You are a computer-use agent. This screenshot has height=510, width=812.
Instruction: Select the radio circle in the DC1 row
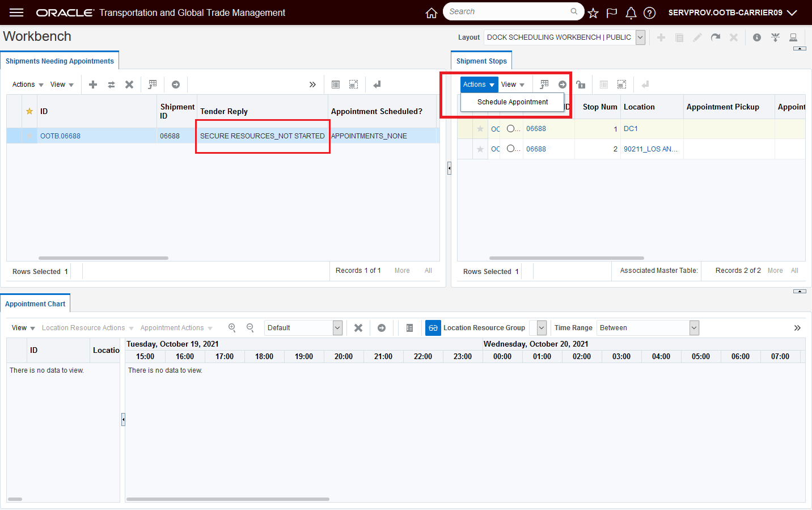pyautogui.click(x=511, y=128)
